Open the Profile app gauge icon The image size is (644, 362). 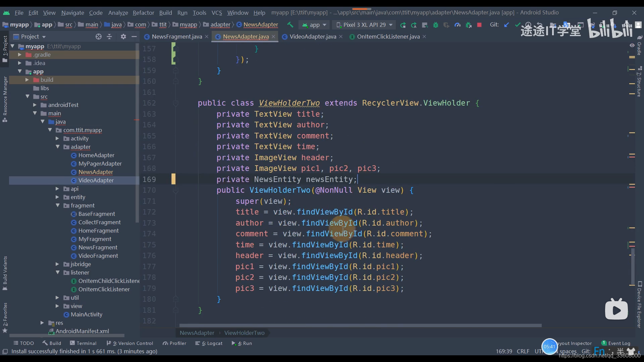[458, 25]
